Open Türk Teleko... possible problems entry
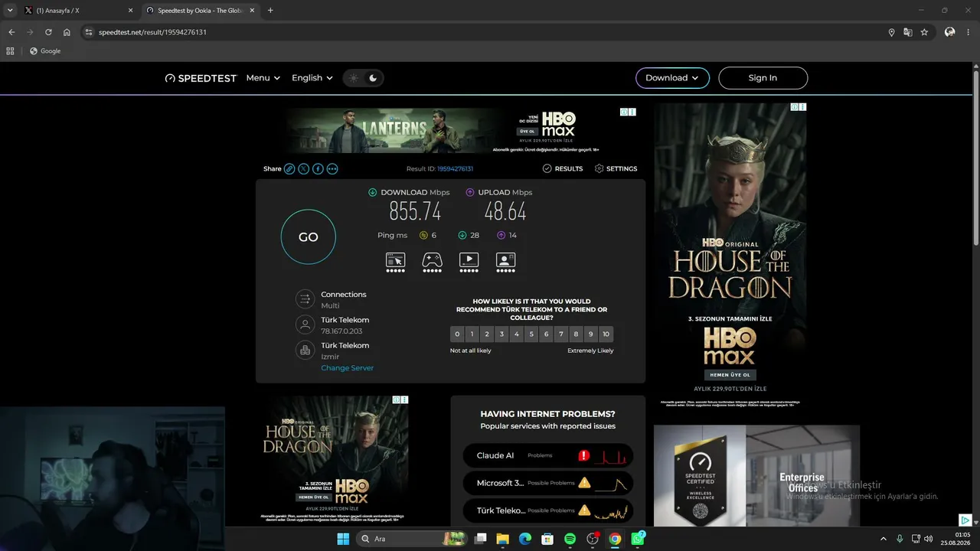Viewport: 980px width, 551px height. tap(548, 510)
